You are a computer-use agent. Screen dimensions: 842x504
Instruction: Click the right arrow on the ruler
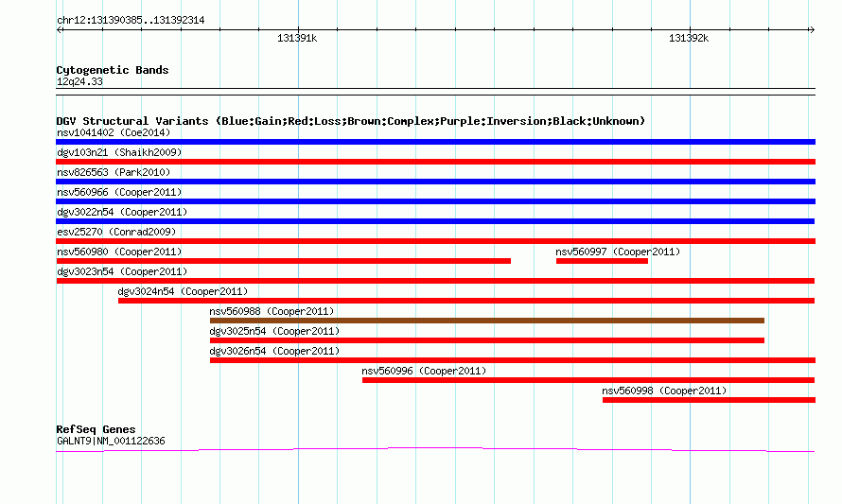(x=812, y=30)
